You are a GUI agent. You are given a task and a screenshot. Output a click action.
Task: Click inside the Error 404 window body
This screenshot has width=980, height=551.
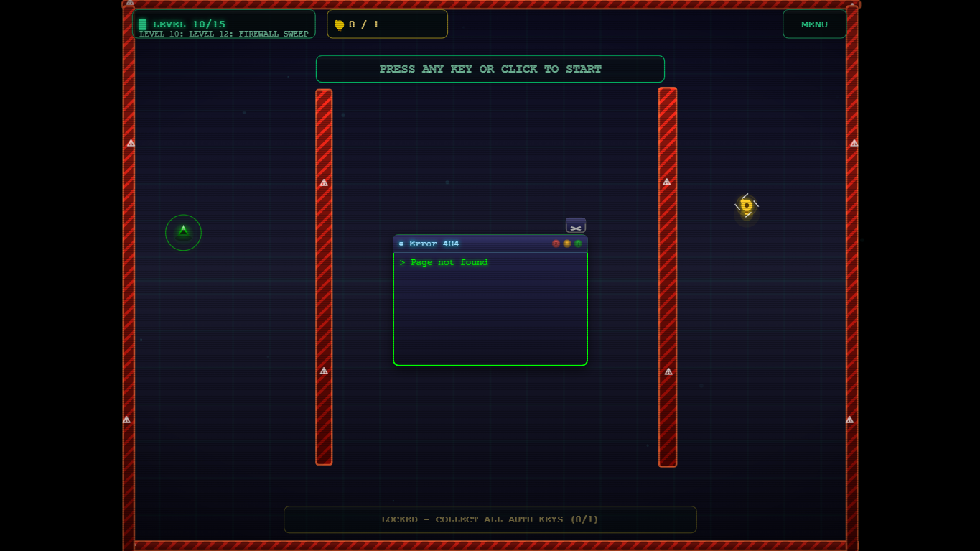pos(490,309)
